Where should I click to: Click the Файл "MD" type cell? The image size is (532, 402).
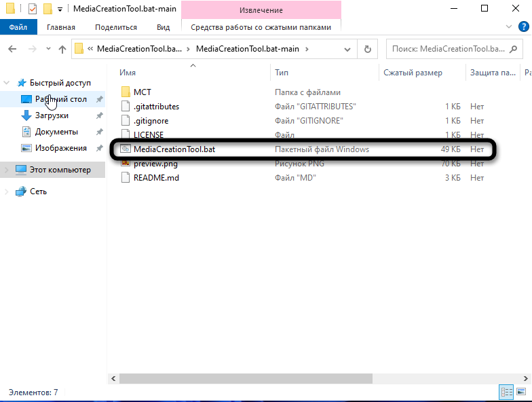coord(295,178)
